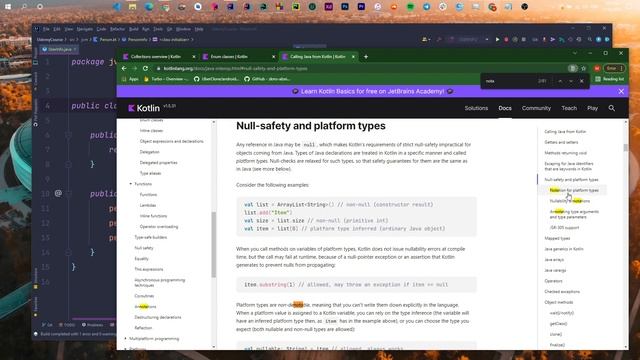Open Inline functions in docs sidebar
The image size is (640, 360).
[153, 216]
